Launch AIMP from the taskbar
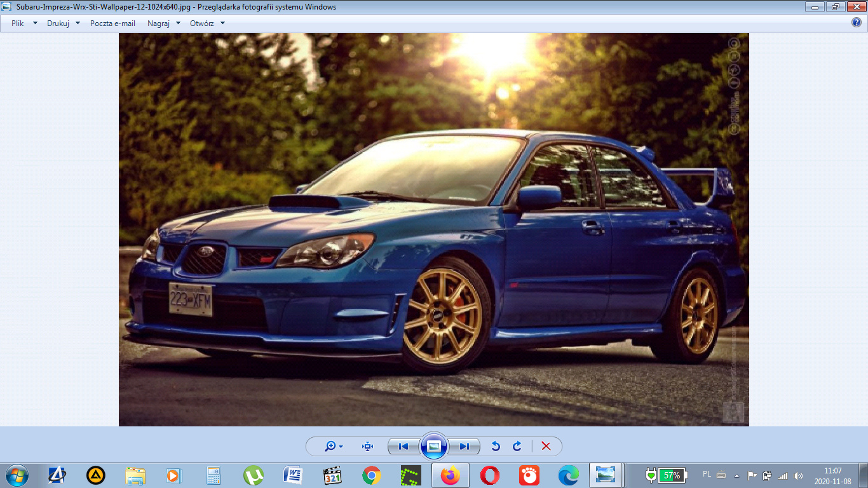Image resolution: width=868 pixels, height=488 pixels. pos(96,475)
